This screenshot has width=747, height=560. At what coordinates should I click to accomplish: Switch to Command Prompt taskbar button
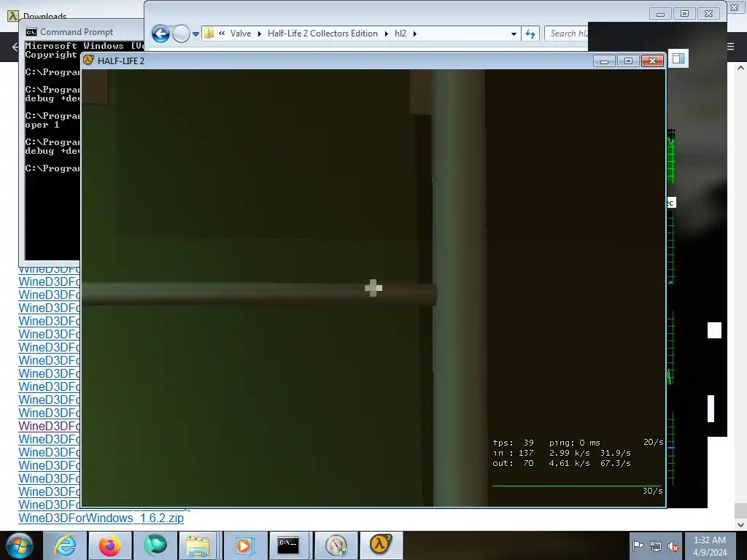[289, 545]
